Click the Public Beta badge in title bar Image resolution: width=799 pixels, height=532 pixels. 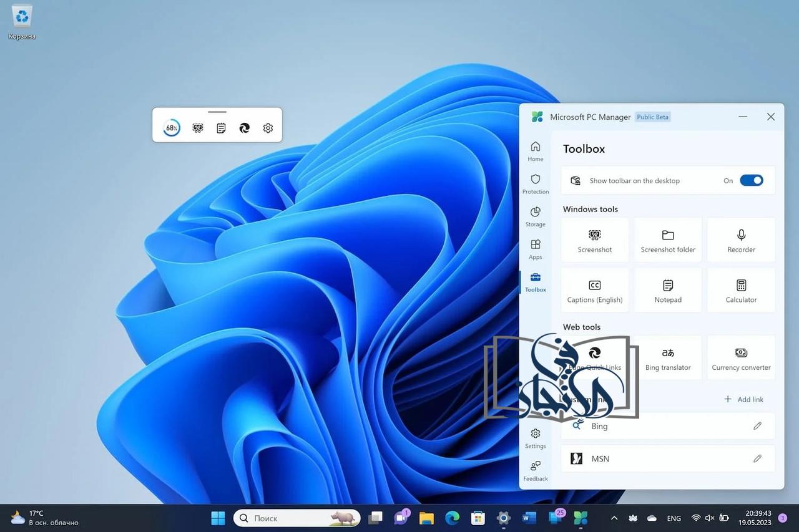652,117
